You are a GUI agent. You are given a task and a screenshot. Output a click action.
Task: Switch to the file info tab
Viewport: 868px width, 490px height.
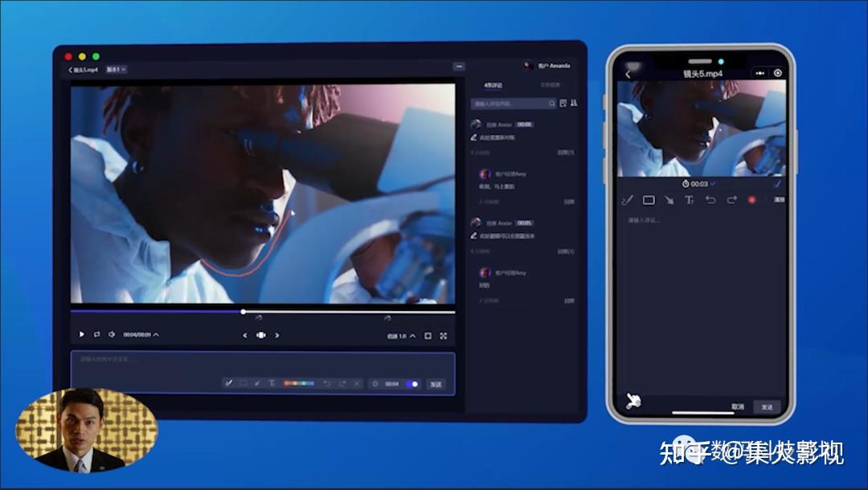tap(552, 84)
